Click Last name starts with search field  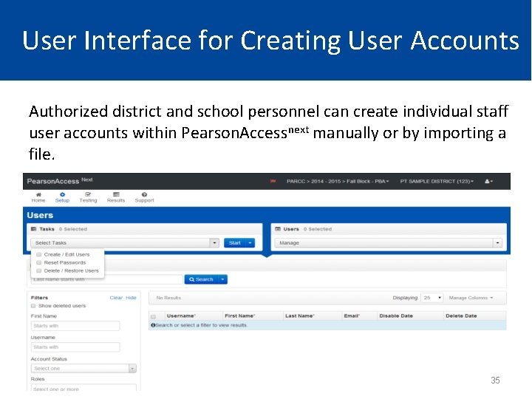(107, 279)
